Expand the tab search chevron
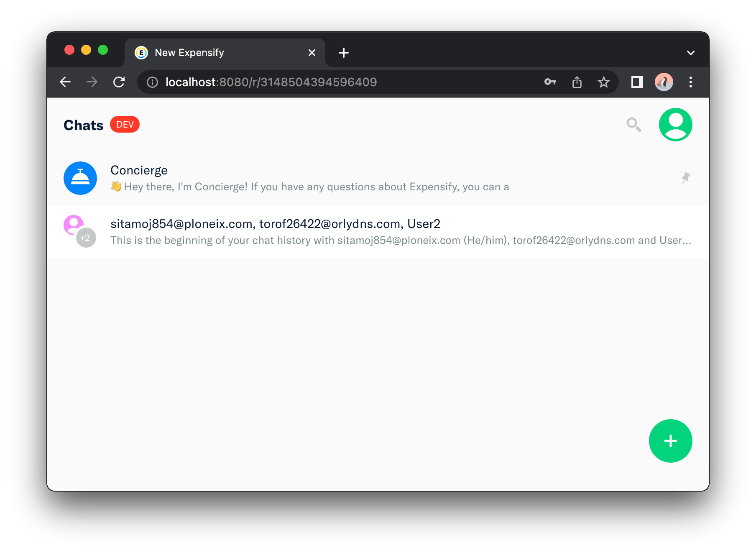The height and width of the screenshot is (553, 756). click(691, 53)
